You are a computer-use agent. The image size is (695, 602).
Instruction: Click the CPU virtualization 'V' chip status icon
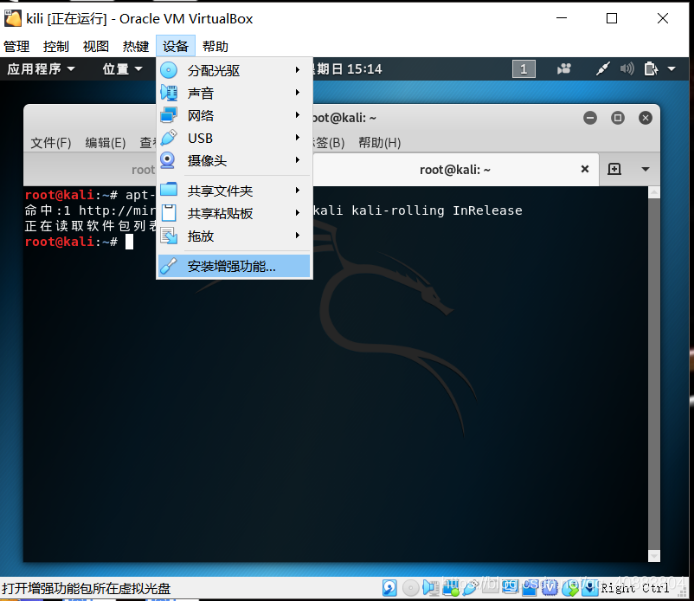coord(550,588)
